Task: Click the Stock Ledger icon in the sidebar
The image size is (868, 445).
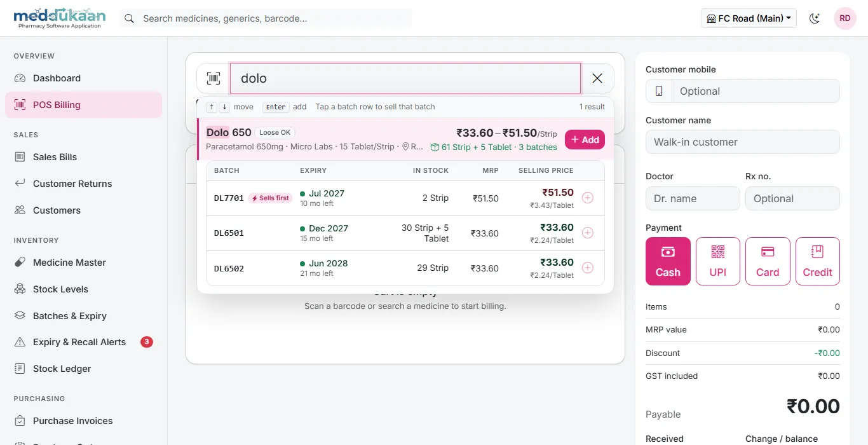Action: click(20, 369)
